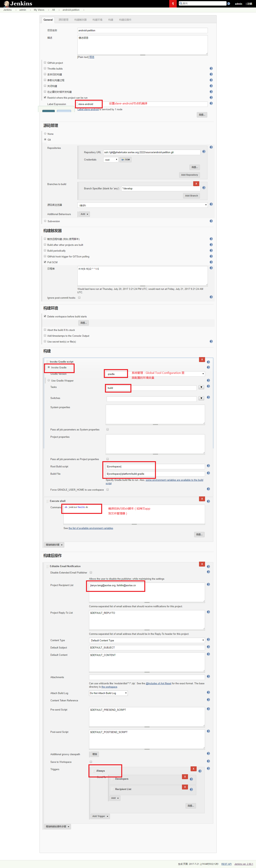256x868 pixels.
Task: Remove the Invoke Gradle script step
Action: (x=202, y=360)
